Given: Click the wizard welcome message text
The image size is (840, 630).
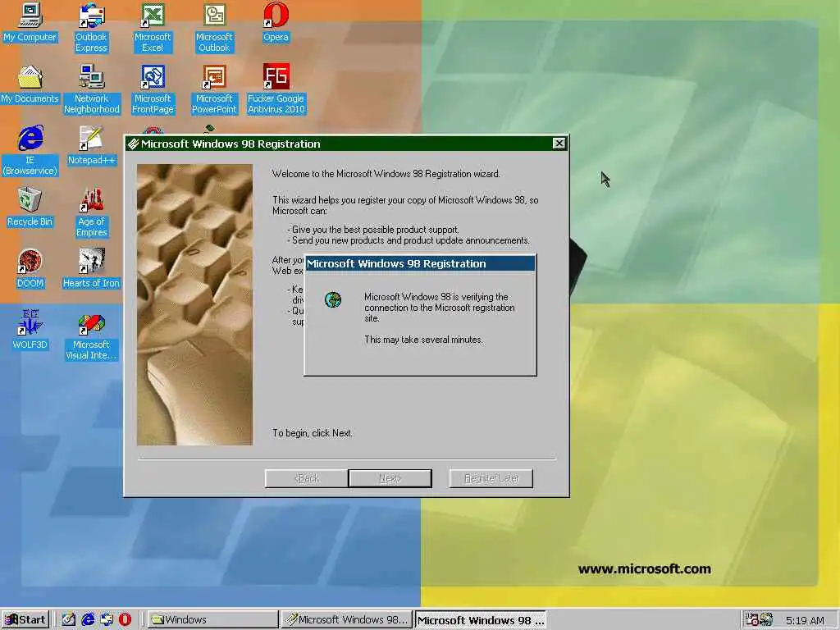Looking at the screenshot, I should click(x=386, y=174).
